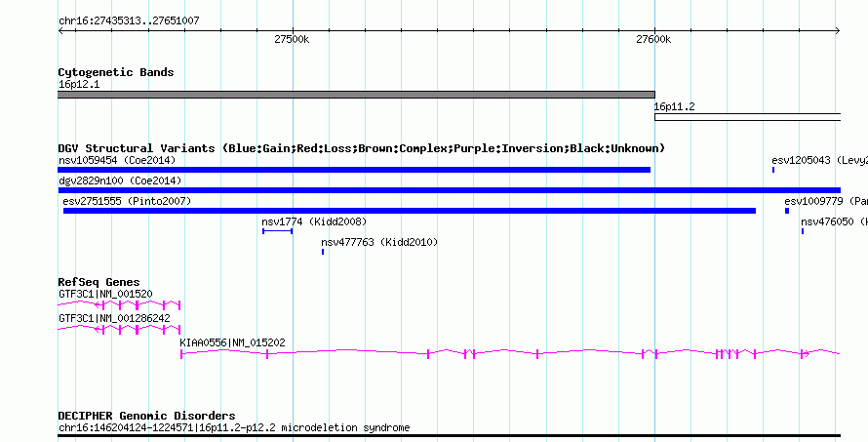Click the esv2751555 (Pinto2007) variant bar
Image resolution: width=868 pixels, height=442 pixels.
(410, 211)
